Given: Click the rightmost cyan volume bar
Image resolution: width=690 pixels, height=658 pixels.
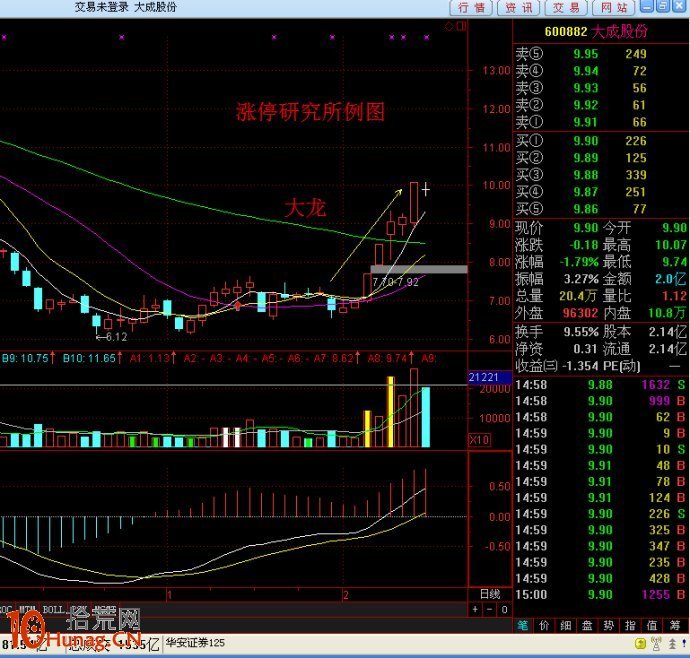Looking at the screenshot, I should click(426, 417).
